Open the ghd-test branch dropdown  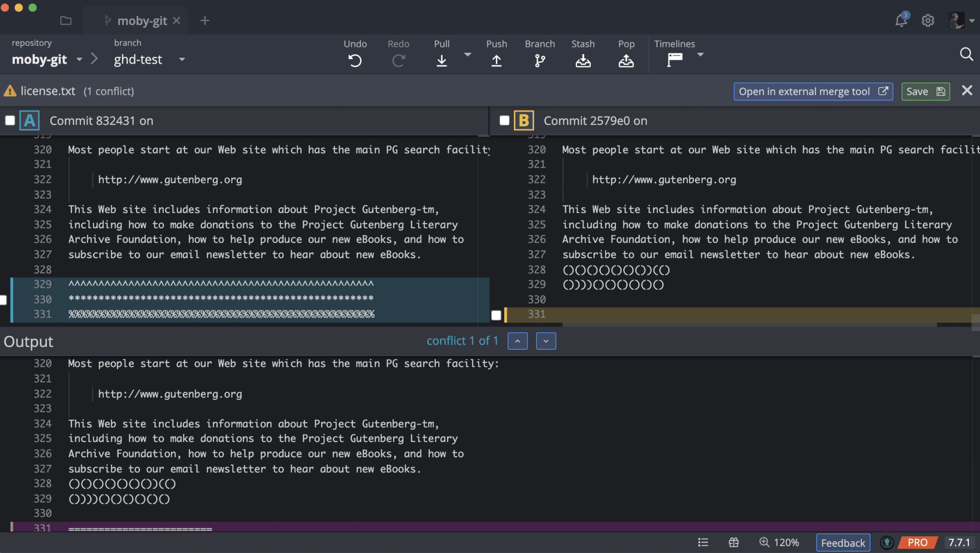click(x=182, y=59)
